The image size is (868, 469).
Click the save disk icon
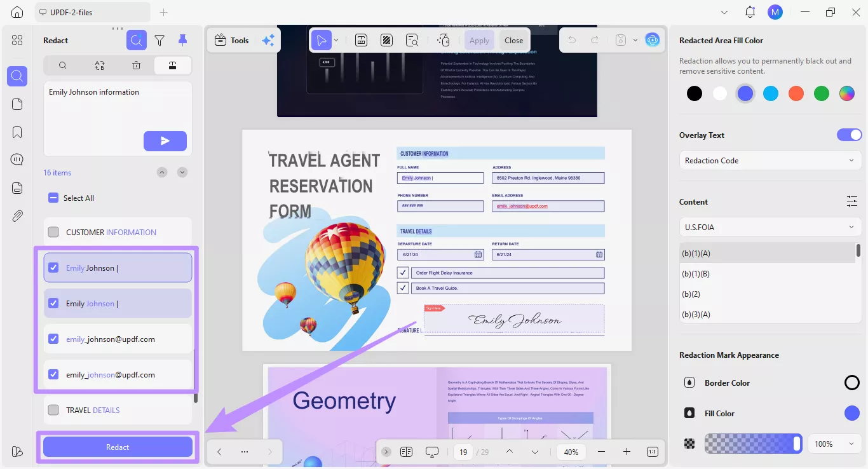pyautogui.click(x=621, y=40)
